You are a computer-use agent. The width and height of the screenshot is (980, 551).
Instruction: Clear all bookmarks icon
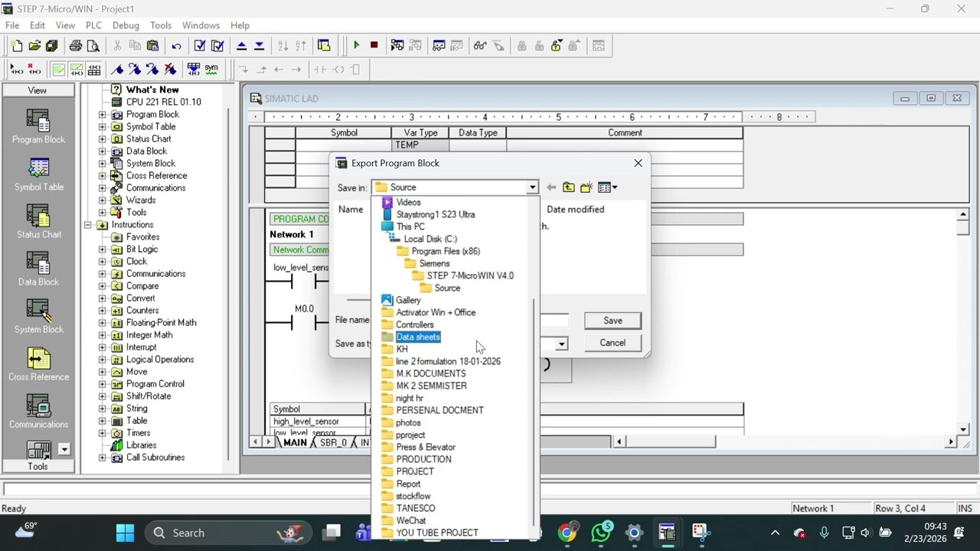tap(170, 70)
